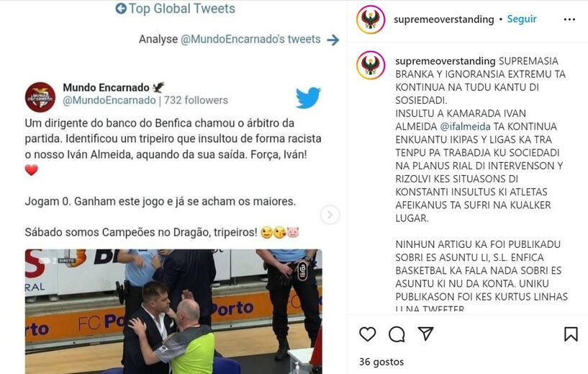Image resolution: width=588 pixels, height=374 pixels.
Task: Click the supremeoverstanding avatar beside caption
Action: tap(371, 66)
